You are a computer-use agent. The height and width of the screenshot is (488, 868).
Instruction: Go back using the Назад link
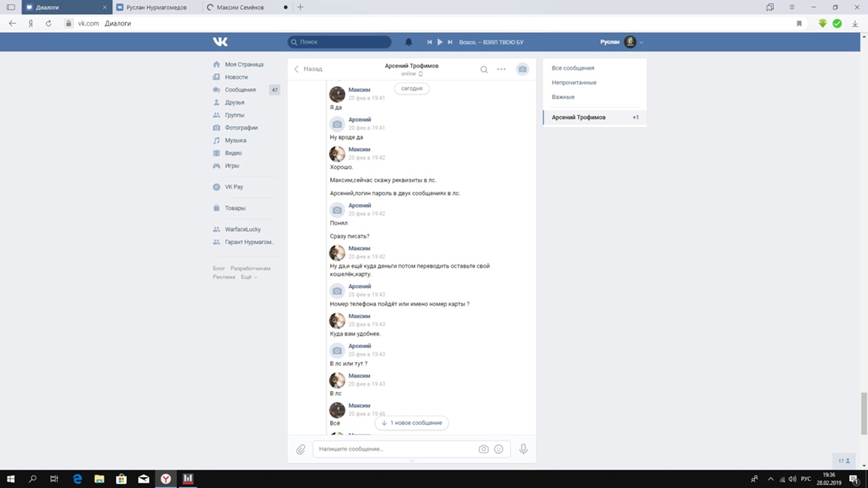308,69
